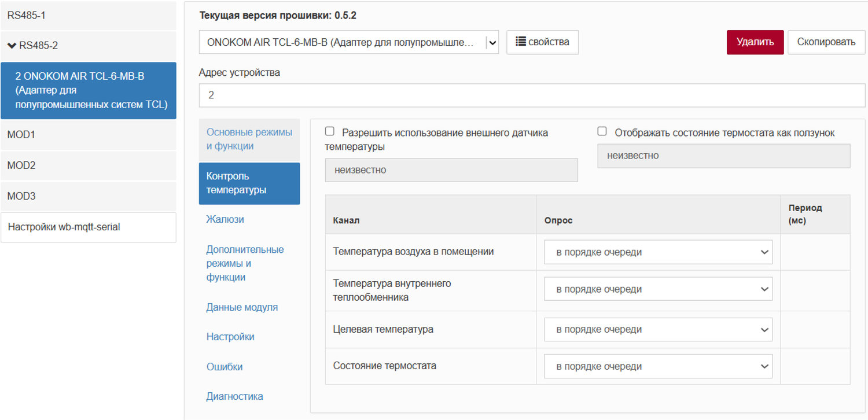Toggle Отображать состояние термостата как ползунок checkbox
Viewport: 868px width, 420px height.
coord(602,132)
